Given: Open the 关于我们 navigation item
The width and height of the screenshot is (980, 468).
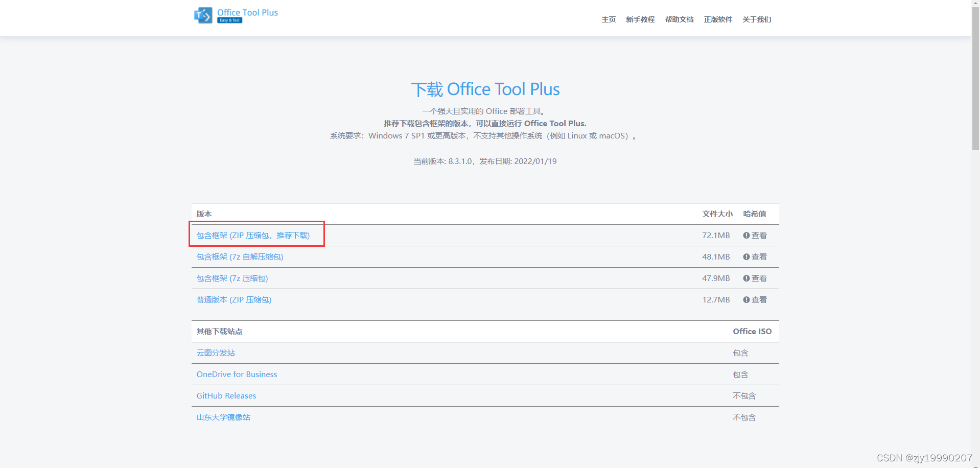Looking at the screenshot, I should 757,19.
